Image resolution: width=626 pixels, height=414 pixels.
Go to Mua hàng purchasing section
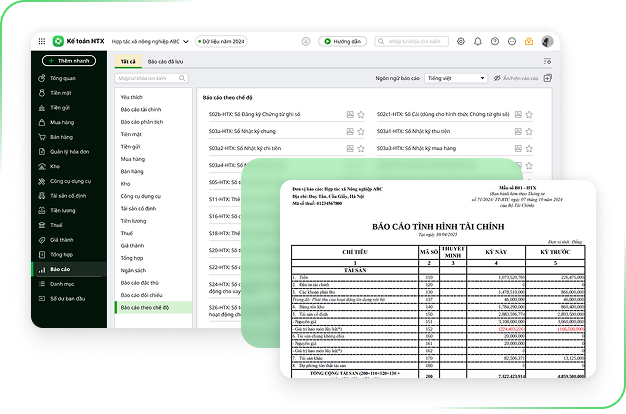(61, 122)
